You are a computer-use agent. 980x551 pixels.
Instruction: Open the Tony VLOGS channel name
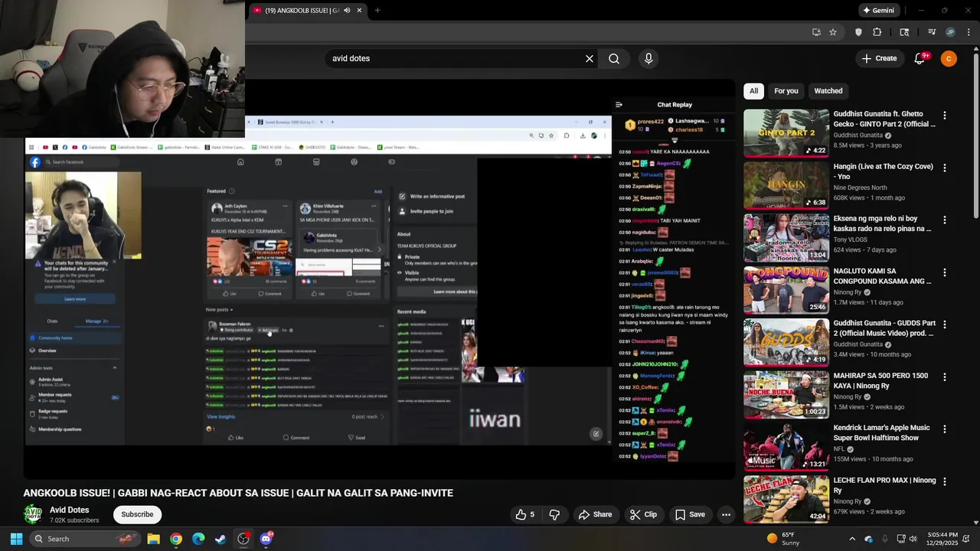pos(851,240)
